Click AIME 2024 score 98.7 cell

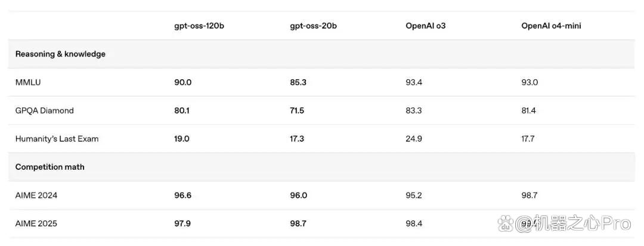[x=530, y=195]
